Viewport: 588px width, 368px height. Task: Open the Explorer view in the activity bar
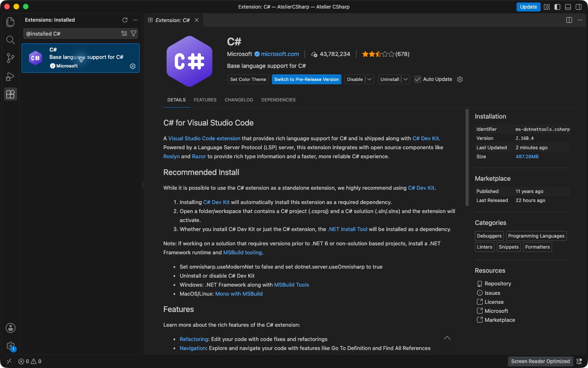[11, 22]
